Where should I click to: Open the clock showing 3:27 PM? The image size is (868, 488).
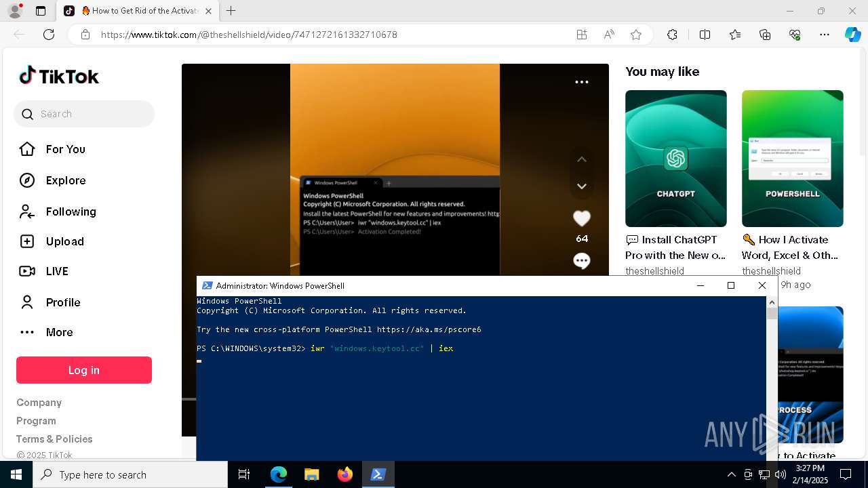[x=810, y=474]
